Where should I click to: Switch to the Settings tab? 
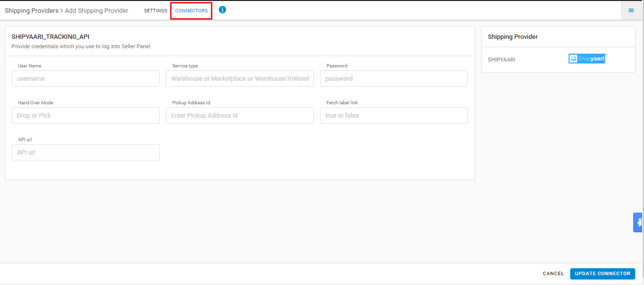click(155, 11)
